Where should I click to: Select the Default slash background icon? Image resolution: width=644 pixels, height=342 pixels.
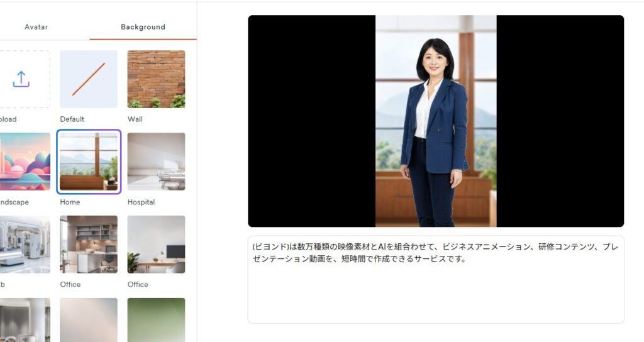click(88, 79)
